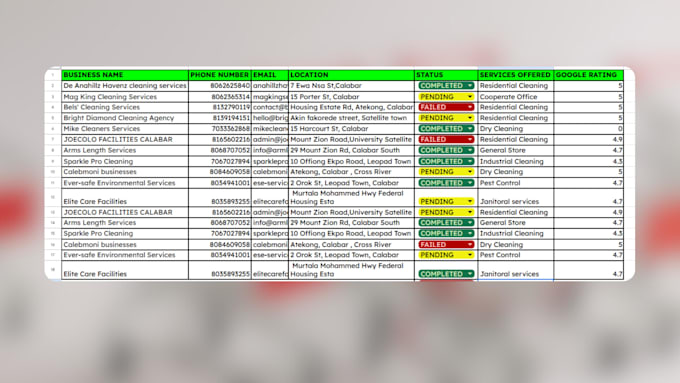Select the LOCATION header cell

[x=351, y=75]
